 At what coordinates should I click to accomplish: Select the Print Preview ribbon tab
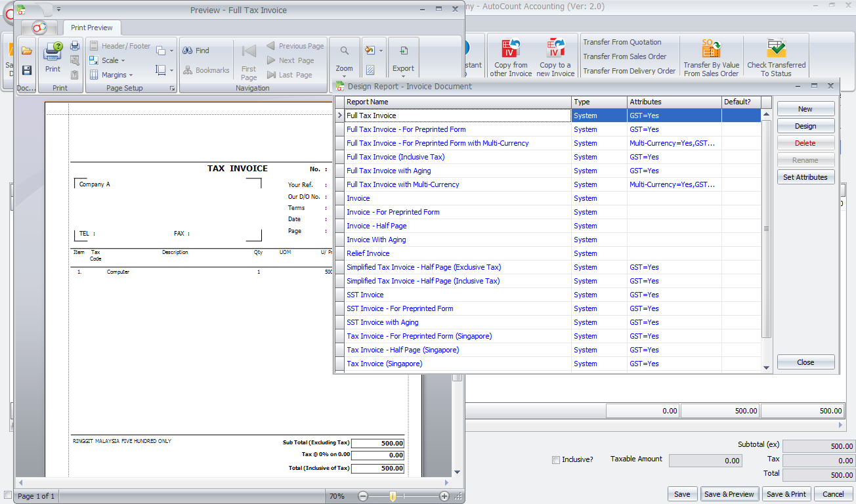92,28
